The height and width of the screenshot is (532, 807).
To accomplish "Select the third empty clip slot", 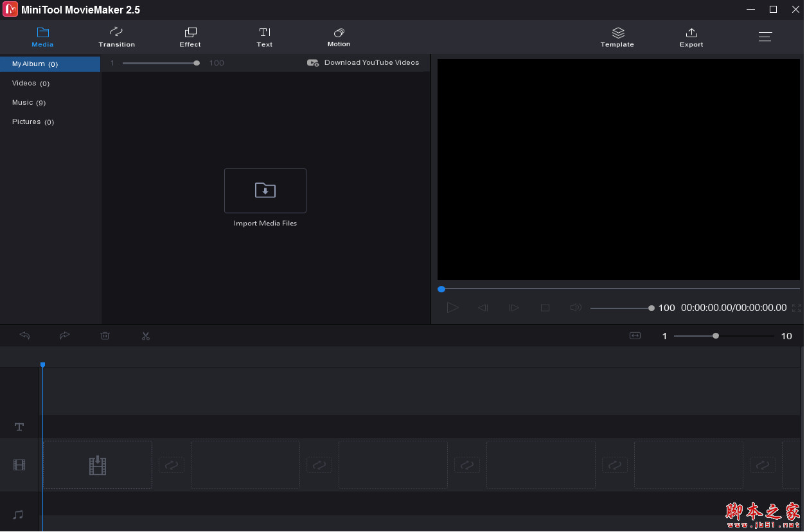I will coord(393,465).
